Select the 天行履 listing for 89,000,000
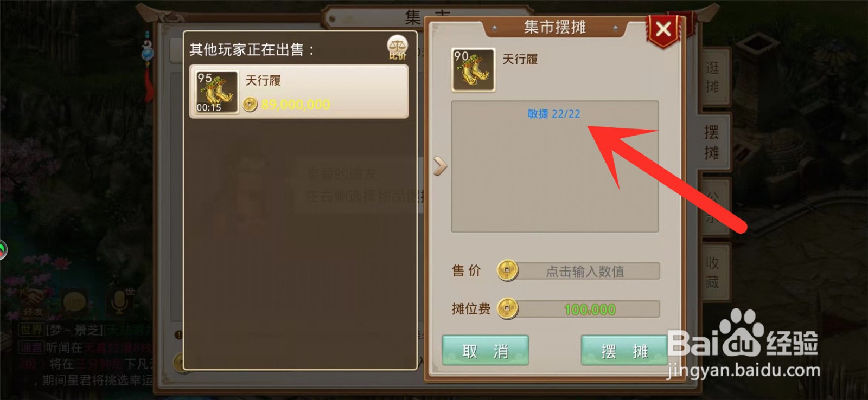868x400 pixels. pos(299,92)
